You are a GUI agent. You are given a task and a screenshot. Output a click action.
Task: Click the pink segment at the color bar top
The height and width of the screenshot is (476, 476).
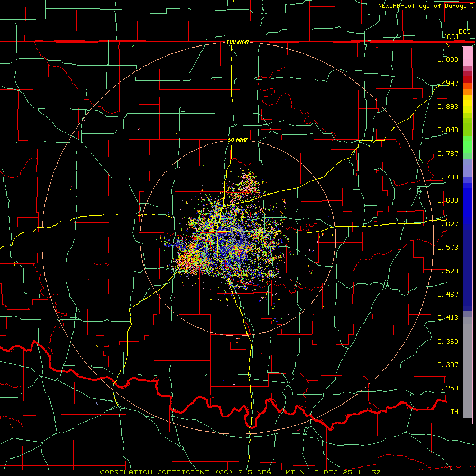point(467,56)
